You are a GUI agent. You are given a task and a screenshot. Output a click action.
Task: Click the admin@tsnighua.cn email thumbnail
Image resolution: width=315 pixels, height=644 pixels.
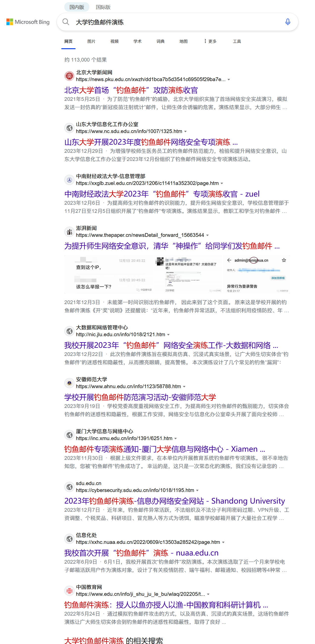point(256,274)
